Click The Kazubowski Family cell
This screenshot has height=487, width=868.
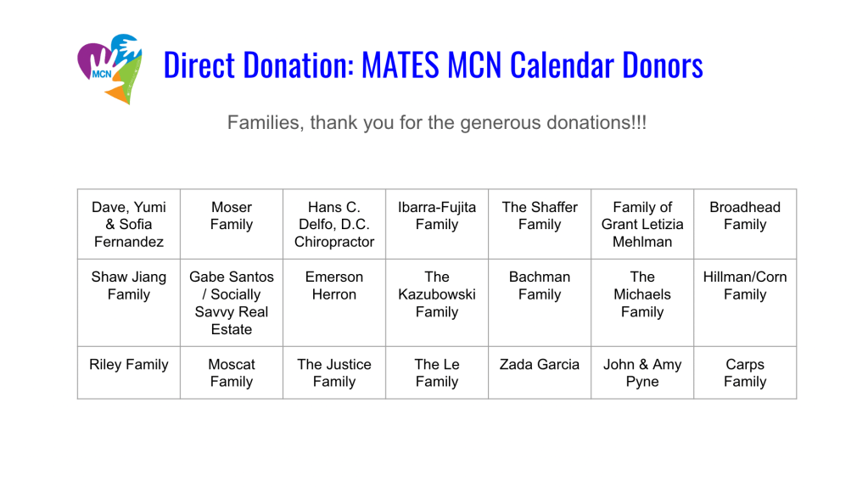tap(437, 294)
